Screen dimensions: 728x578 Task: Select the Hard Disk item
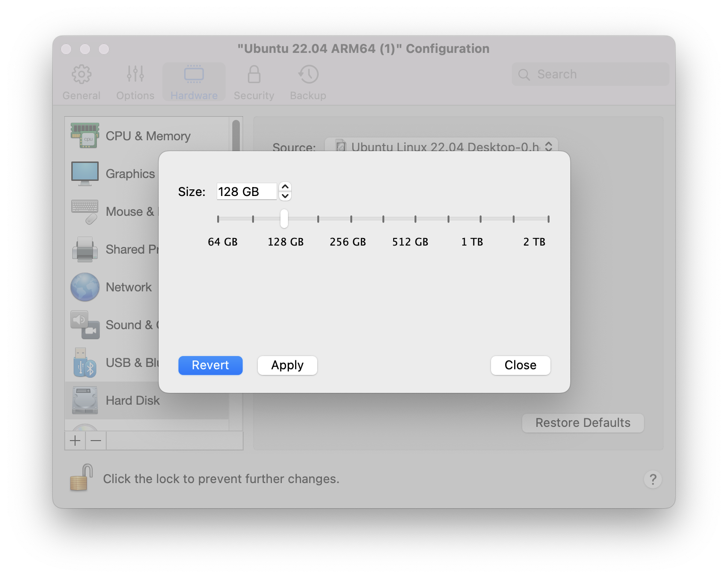point(147,400)
